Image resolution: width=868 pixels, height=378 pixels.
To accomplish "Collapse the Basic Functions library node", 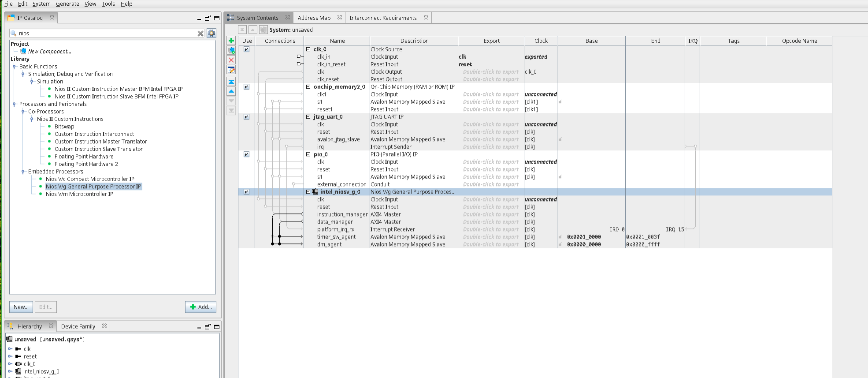I will tap(14, 67).
